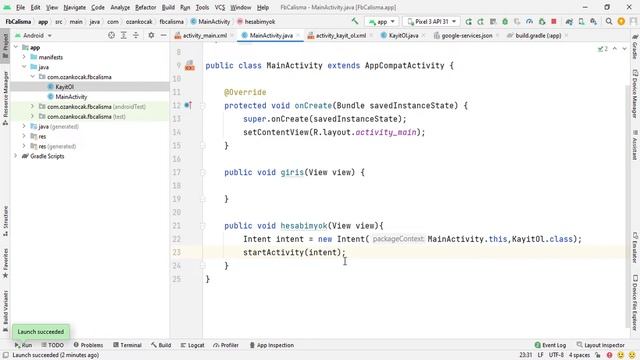Toggle the read-only lock icon in status bar
This screenshot has height=360, width=640.
[x=598, y=355]
